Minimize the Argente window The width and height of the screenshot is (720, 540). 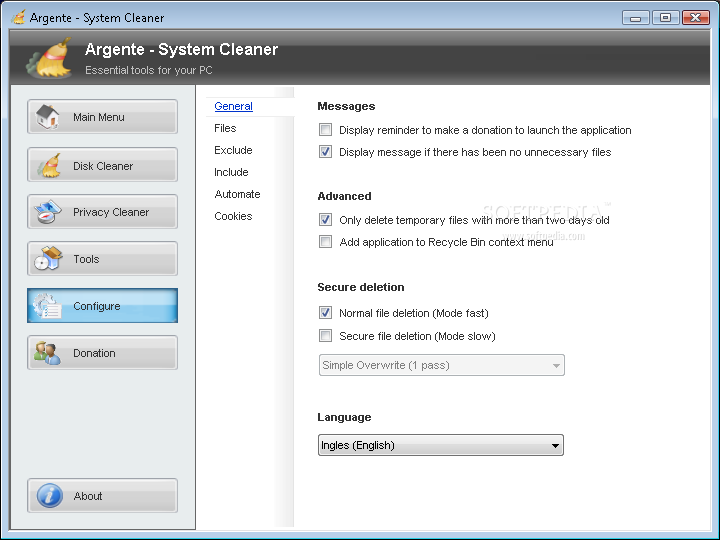636,17
